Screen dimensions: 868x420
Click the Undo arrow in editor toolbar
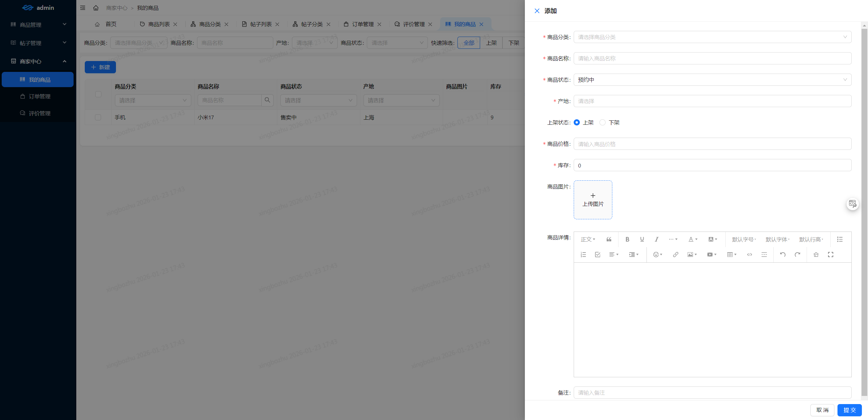coord(783,255)
